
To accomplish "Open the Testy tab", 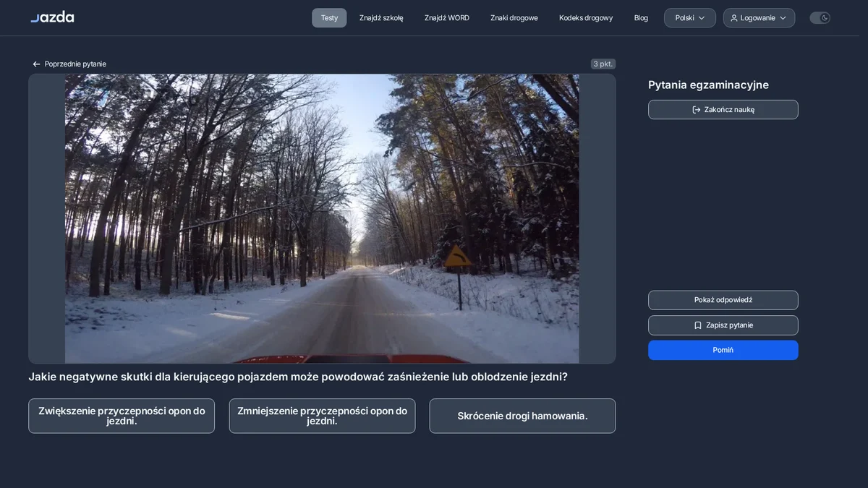I will click(x=329, y=18).
